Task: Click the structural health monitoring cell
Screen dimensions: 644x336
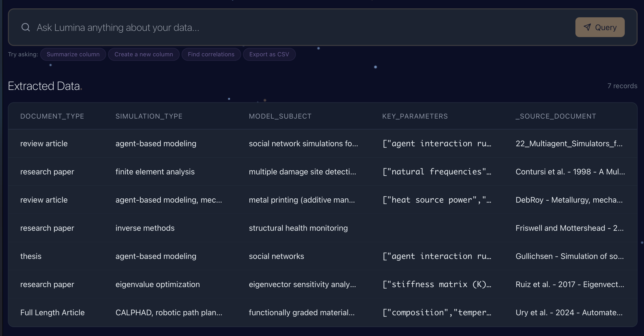Action: [x=298, y=228]
